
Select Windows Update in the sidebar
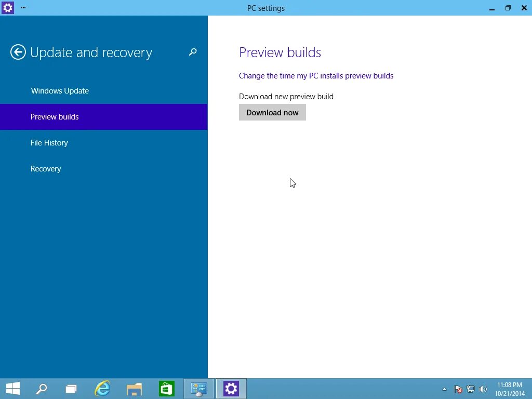tap(60, 90)
